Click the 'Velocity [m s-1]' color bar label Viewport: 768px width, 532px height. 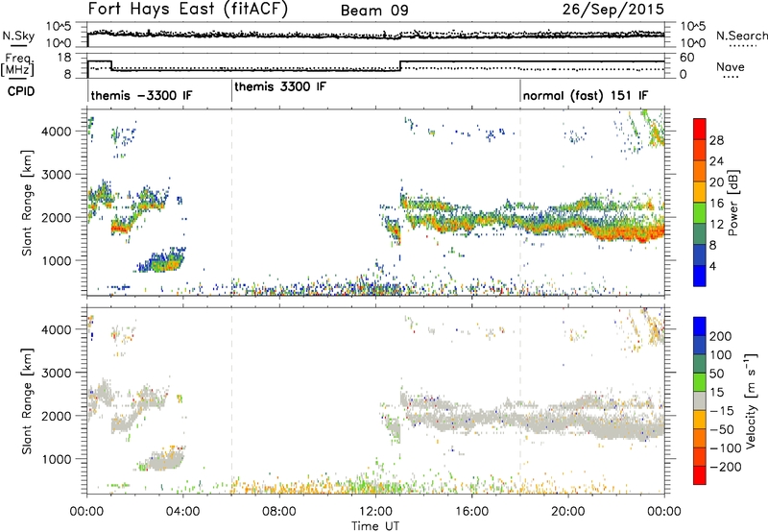pyautogui.click(x=751, y=400)
